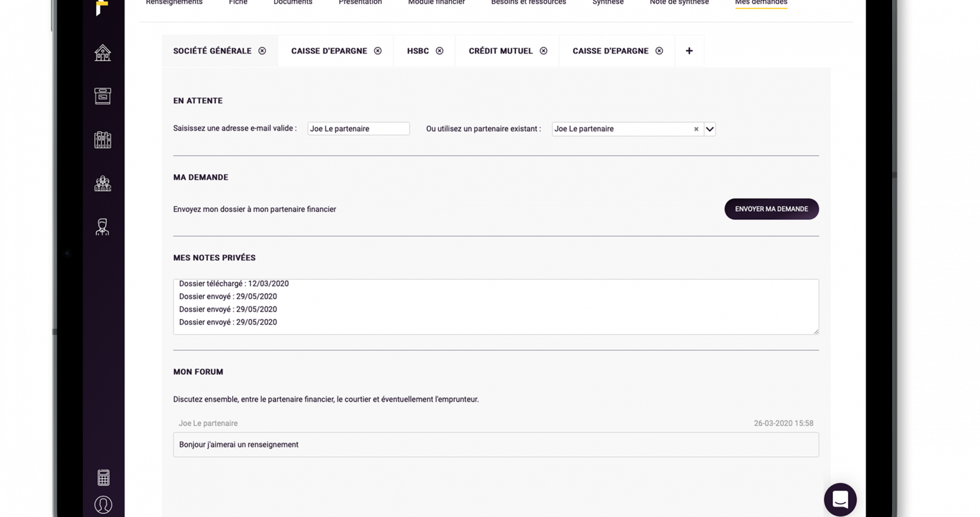
Task: Click forum author 'Joe Le partenaire'
Action: pos(208,423)
